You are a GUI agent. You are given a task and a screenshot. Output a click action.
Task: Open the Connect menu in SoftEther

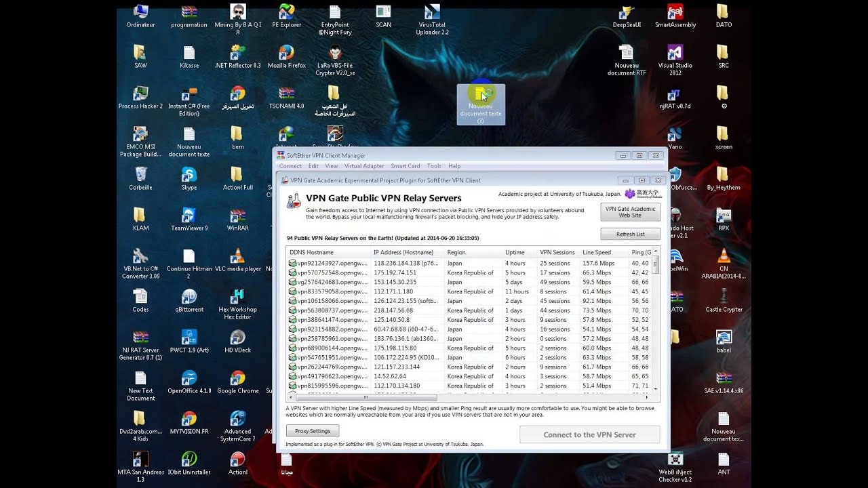point(290,166)
